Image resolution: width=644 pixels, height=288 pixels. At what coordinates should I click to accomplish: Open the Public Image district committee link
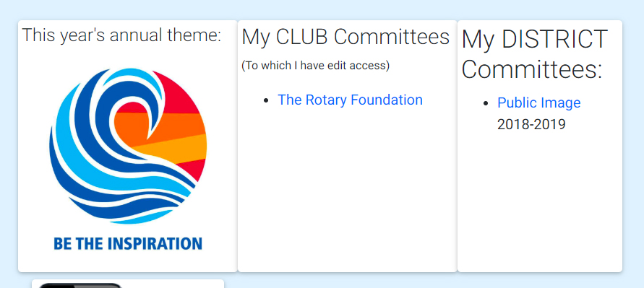(x=539, y=102)
